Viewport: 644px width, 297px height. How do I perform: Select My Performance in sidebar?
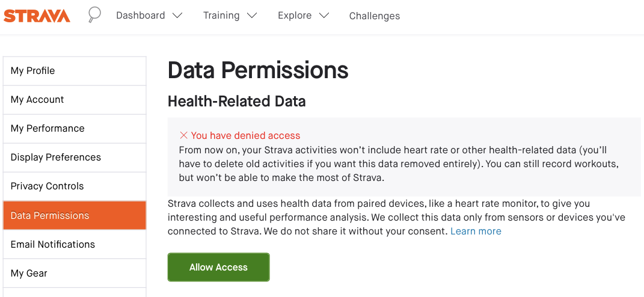coord(75,129)
